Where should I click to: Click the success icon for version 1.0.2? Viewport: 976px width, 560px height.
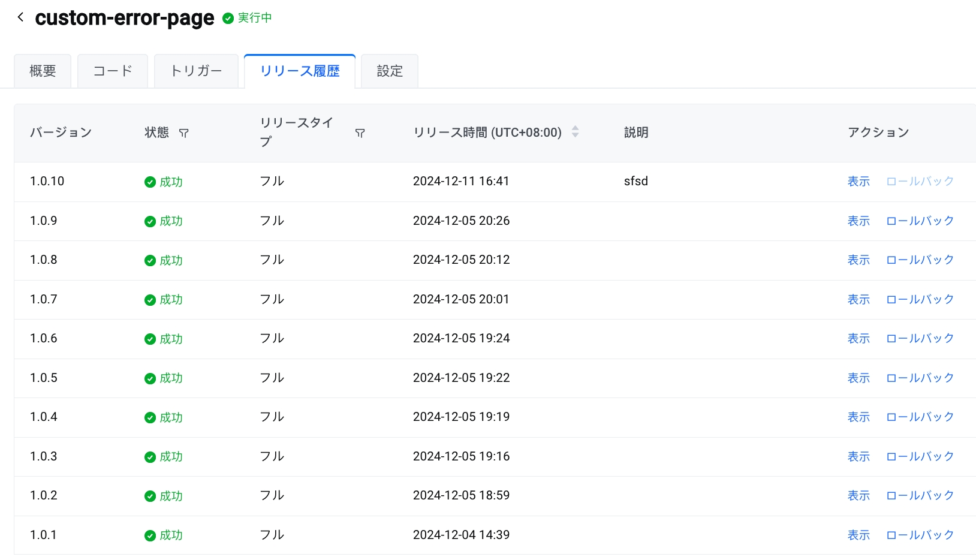(x=150, y=496)
